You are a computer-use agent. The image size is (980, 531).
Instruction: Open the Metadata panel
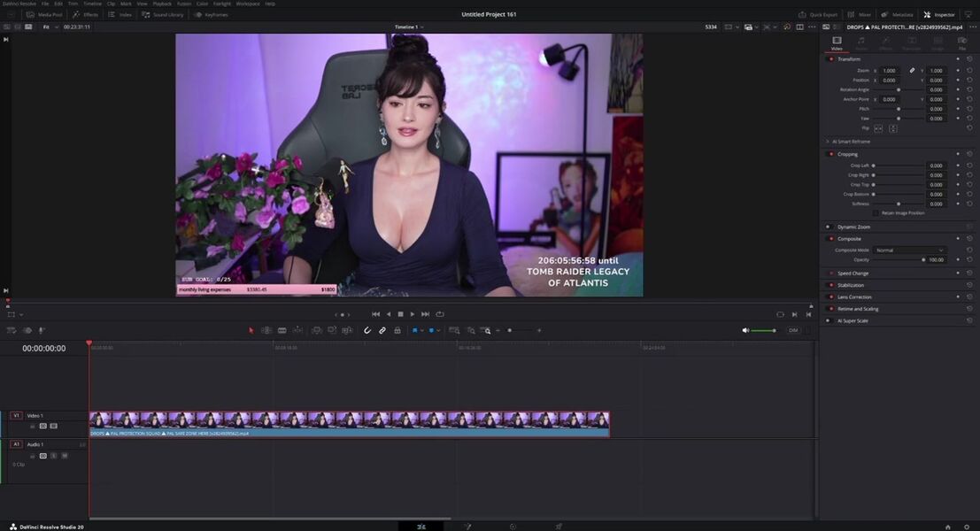(x=898, y=14)
